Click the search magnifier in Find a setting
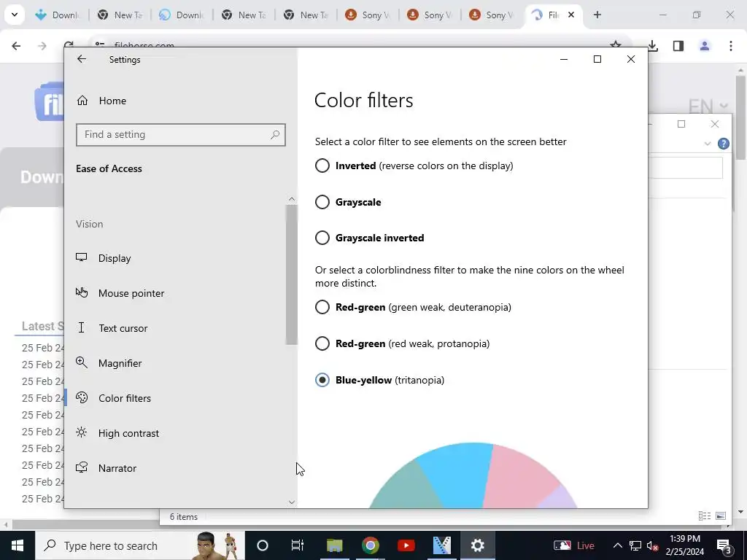This screenshot has height=560, width=747. click(275, 135)
